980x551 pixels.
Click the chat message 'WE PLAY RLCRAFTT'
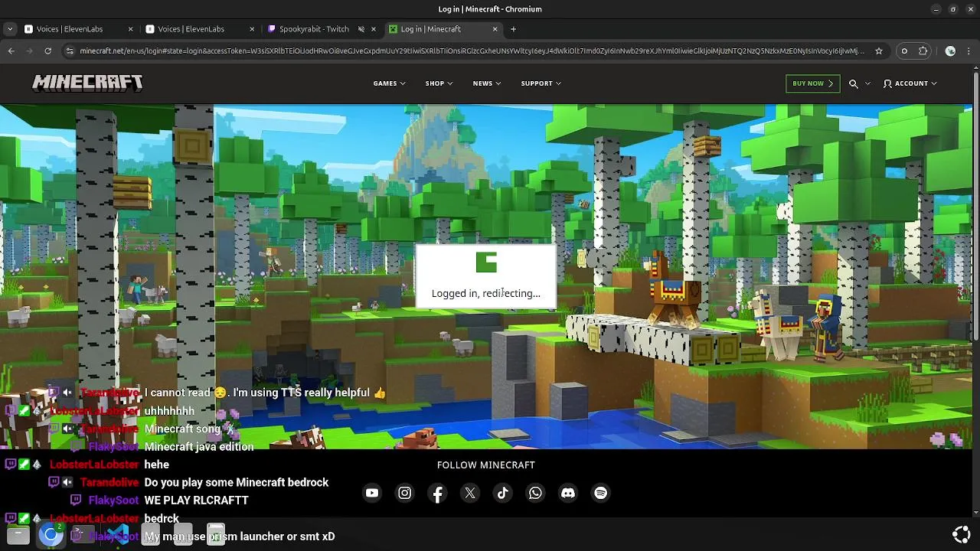[196, 500]
